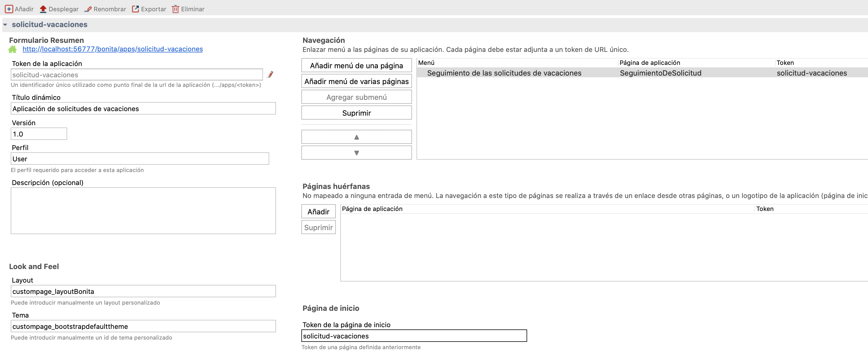Viewport: 868px width, 352px height.
Task: Open the application URL link
Action: point(112,49)
